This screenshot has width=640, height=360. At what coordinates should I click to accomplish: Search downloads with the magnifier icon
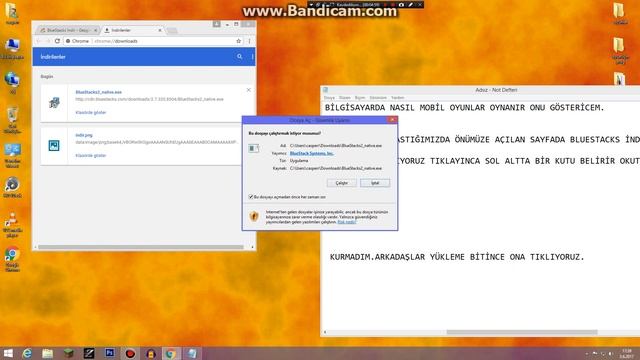240,57
